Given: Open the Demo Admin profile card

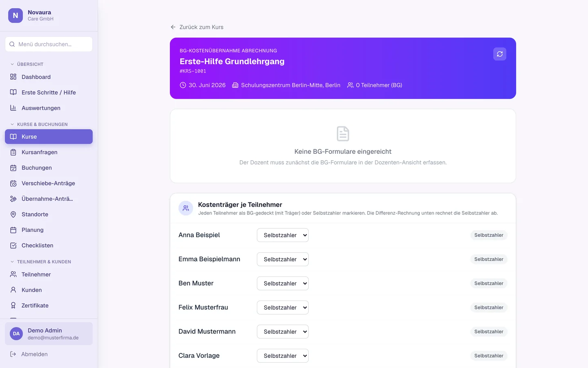Looking at the screenshot, I should coord(49,334).
